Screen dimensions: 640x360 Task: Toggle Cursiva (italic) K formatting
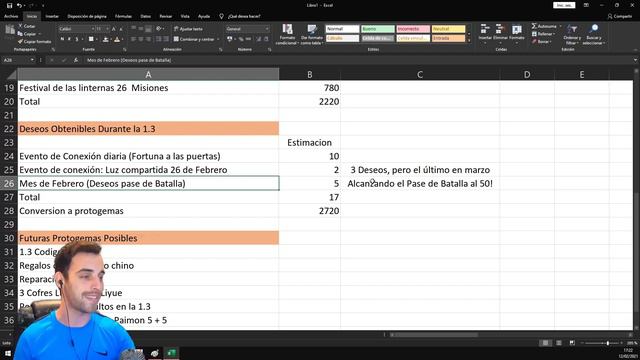[69, 39]
